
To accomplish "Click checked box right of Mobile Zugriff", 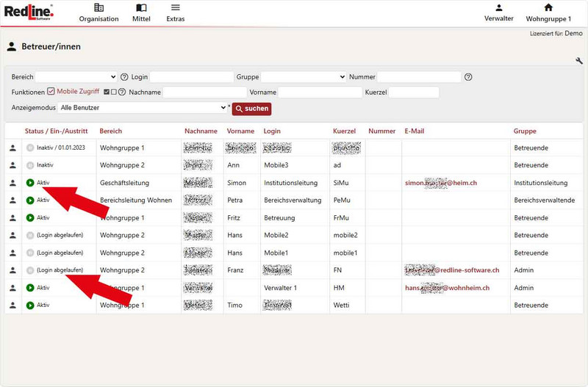I will 107,93.
